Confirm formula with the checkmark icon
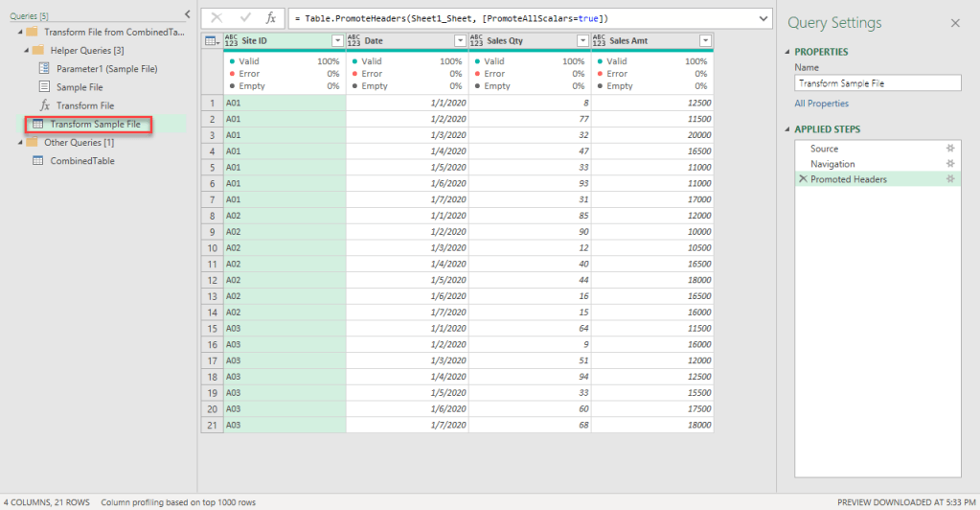Screen dimensions: 980x510 244,18
